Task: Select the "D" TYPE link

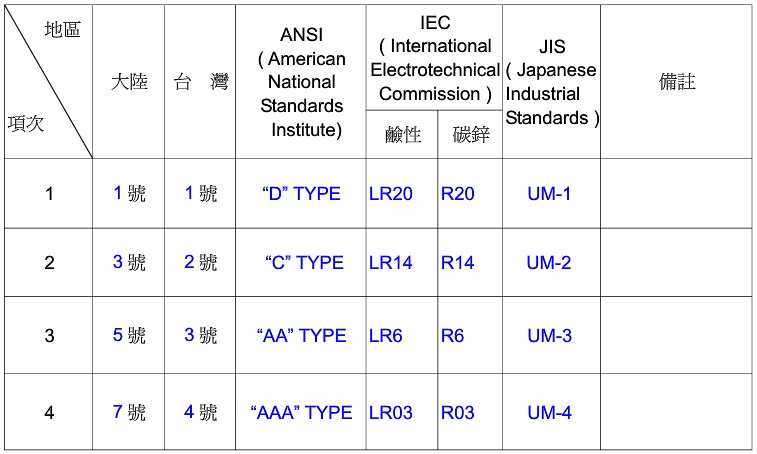Action: tap(301, 194)
